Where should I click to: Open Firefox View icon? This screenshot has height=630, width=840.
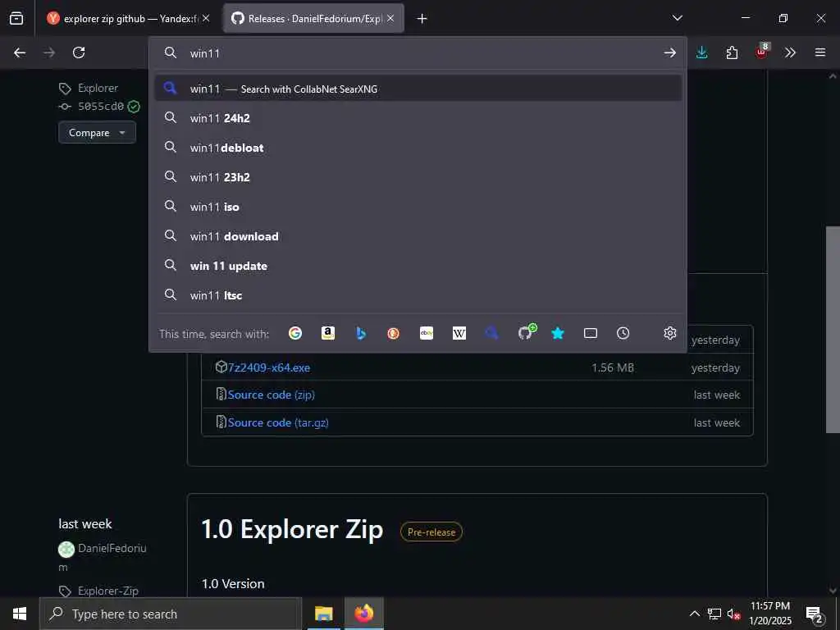[x=16, y=18]
